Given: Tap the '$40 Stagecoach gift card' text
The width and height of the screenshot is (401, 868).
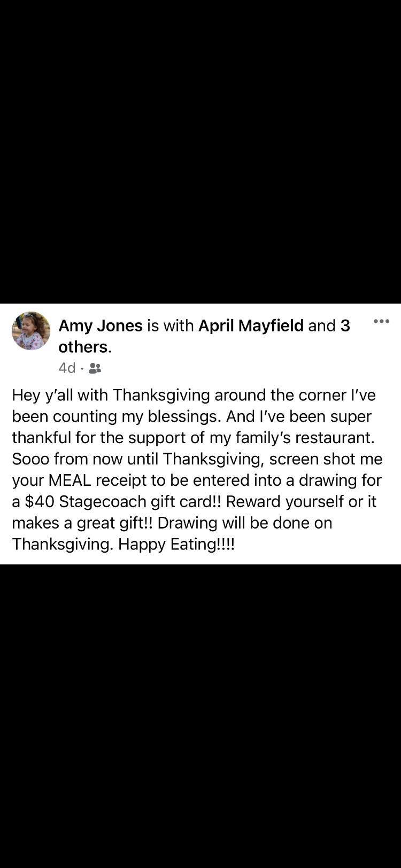Looking at the screenshot, I should point(122,502).
